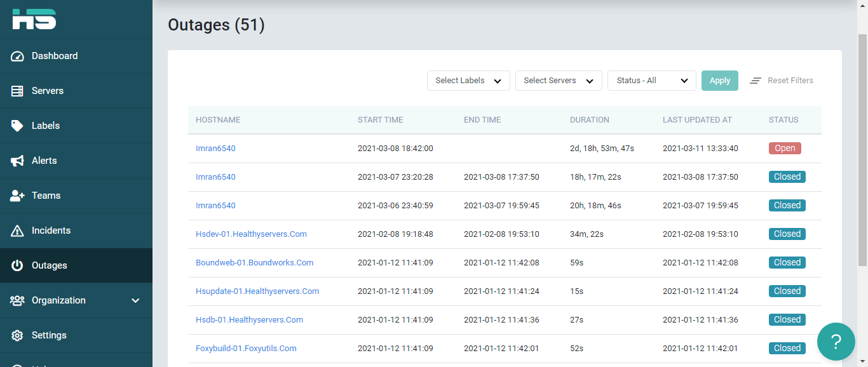This screenshot has height=367, width=868.
Task: Open the Teams page
Action: (x=76, y=196)
